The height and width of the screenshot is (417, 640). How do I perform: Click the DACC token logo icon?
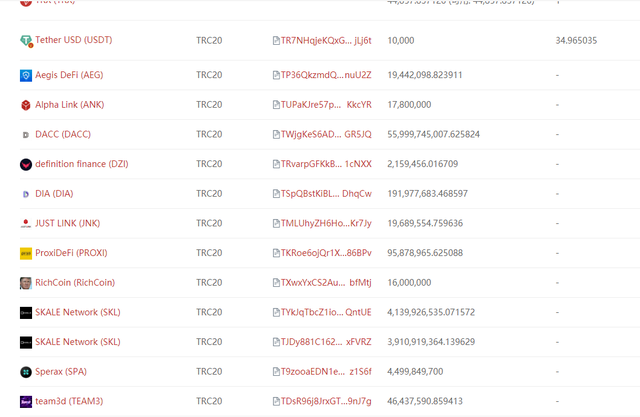coord(26,135)
